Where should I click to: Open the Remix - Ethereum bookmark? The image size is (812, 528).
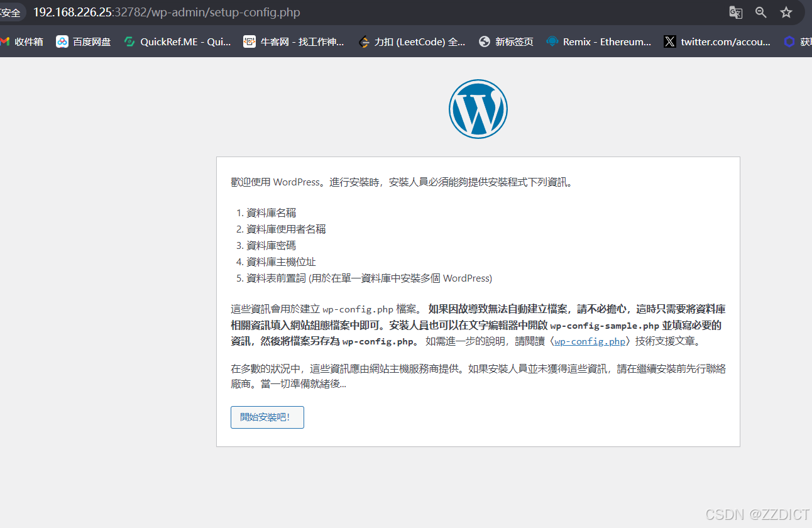[x=599, y=41]
